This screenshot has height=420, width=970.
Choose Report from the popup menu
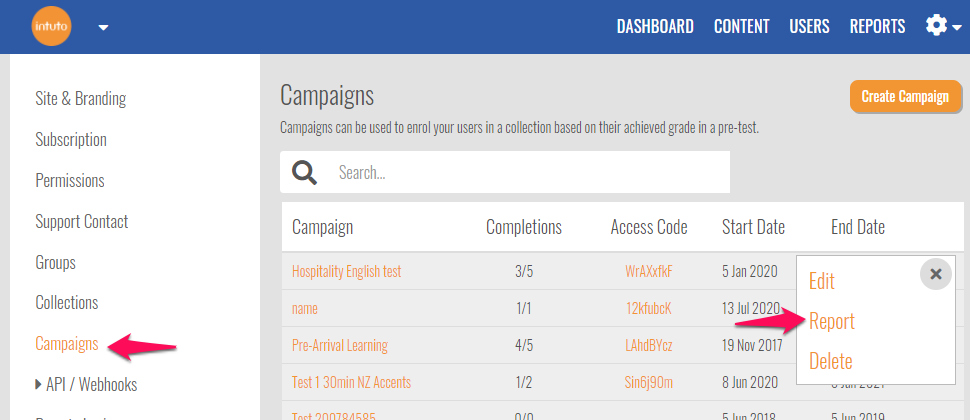coord(831,322)
